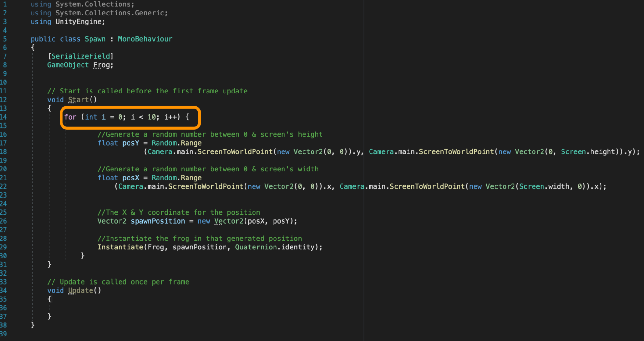644x341 pixels.
Task: Click the 'class' keyword
Action: click(x=70, y=39)
